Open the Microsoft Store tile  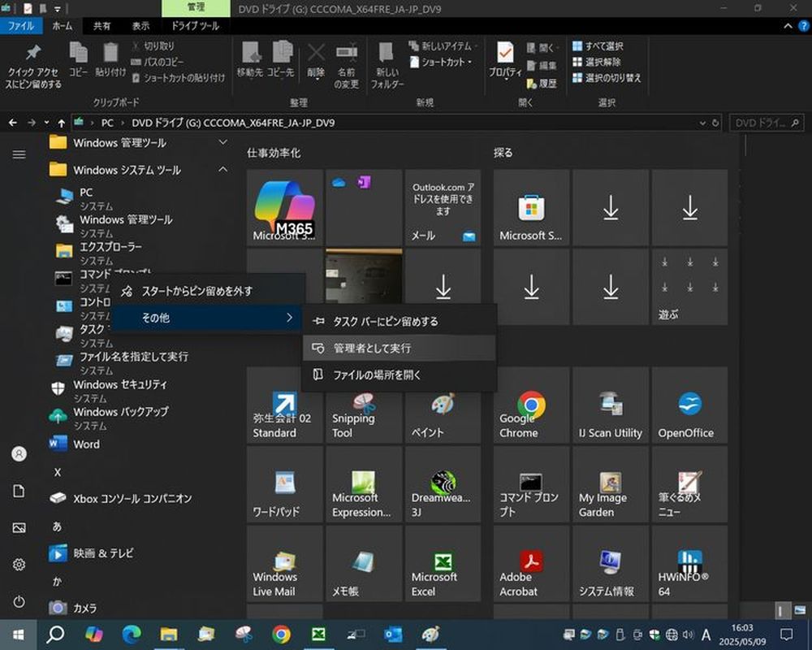click(531, 207)
